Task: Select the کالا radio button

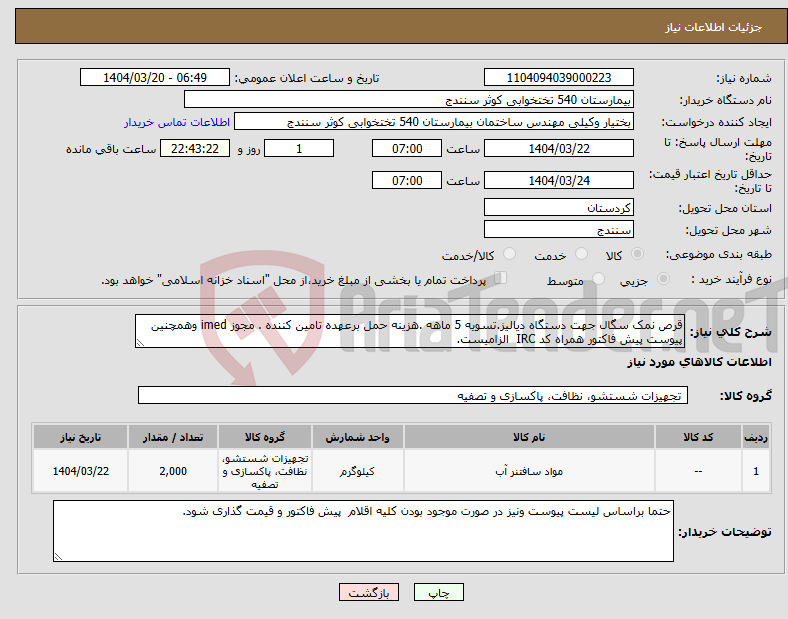Action: pos(637,254)
